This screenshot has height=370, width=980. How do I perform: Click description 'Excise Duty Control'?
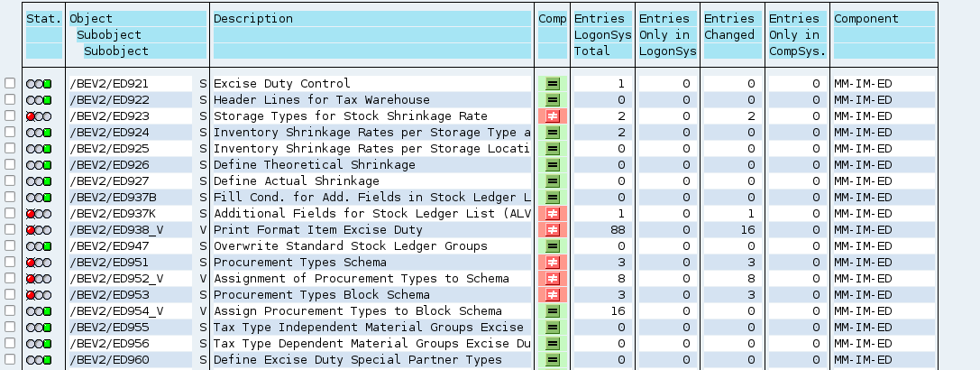coord(282,83)
